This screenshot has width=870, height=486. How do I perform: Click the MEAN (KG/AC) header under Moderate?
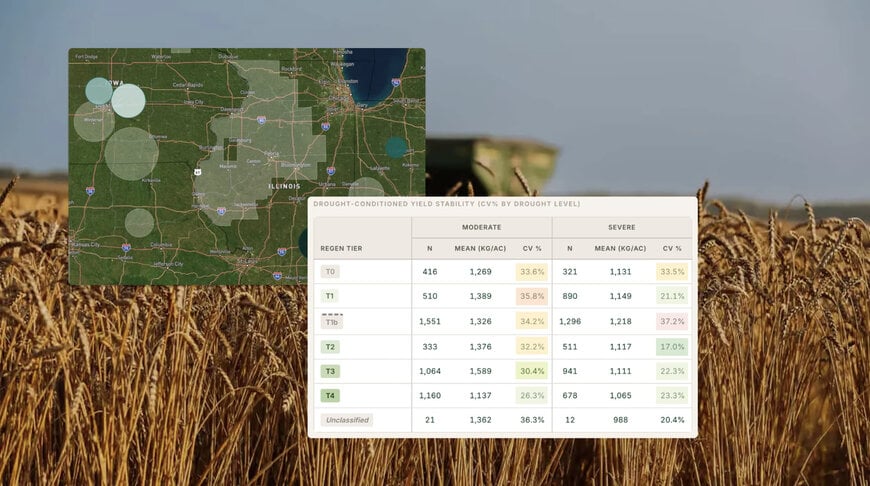pos(480,249)
